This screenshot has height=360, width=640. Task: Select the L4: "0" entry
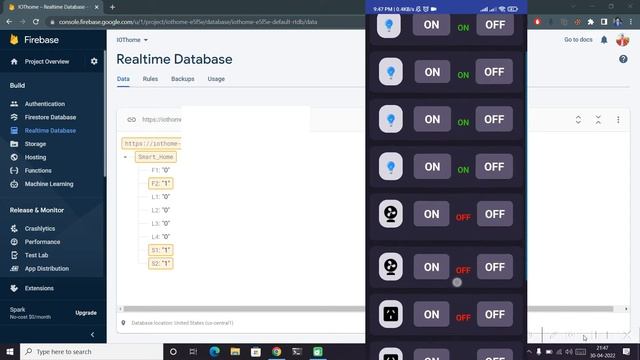(x=160, y=237)
